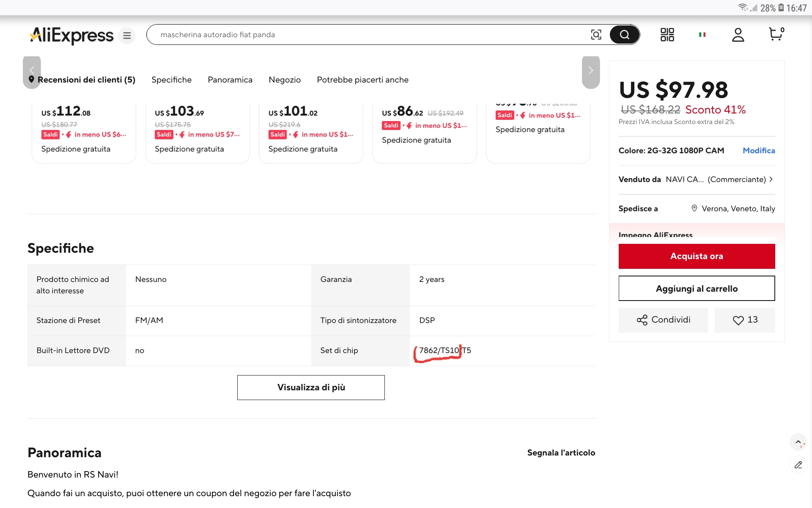The height and width of the screenshot is (508, 812).
Task: Switch to Panoramica tab
Action: [x=230, y=80]
